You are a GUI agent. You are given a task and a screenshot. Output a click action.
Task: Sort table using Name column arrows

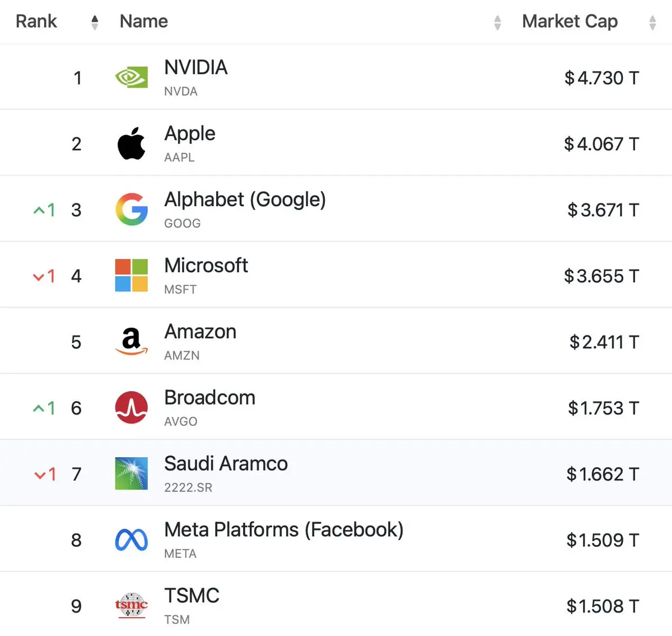pos(497,22)
